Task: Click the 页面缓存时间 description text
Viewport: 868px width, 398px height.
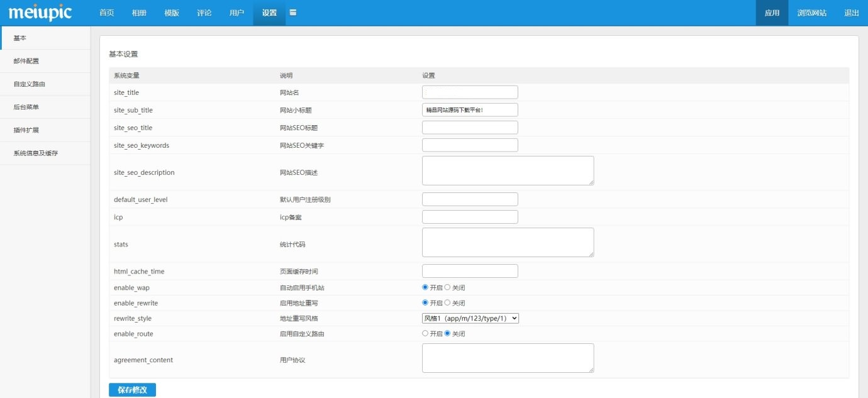Action: 299,272
